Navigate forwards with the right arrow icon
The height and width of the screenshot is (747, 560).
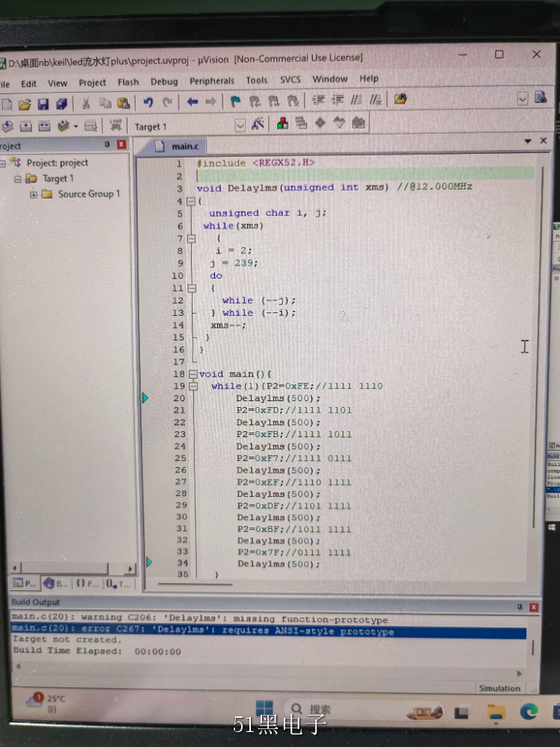click(x=211, y=102)
